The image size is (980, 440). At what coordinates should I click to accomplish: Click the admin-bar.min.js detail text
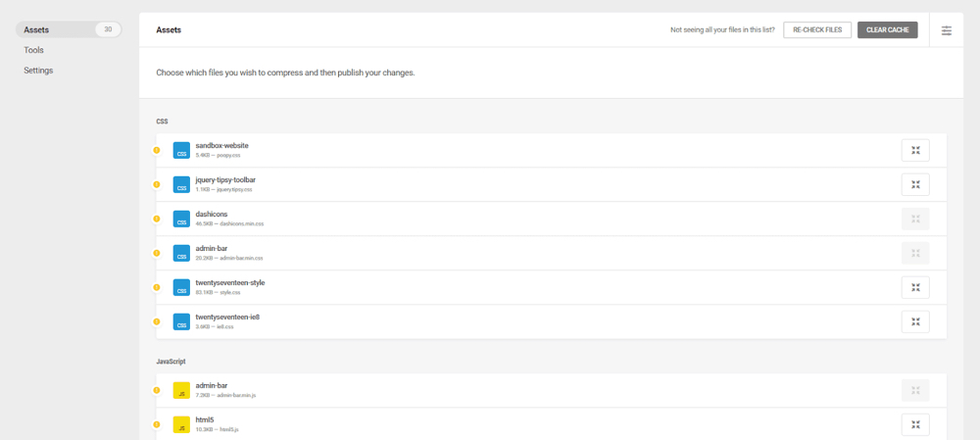(226, 395)
